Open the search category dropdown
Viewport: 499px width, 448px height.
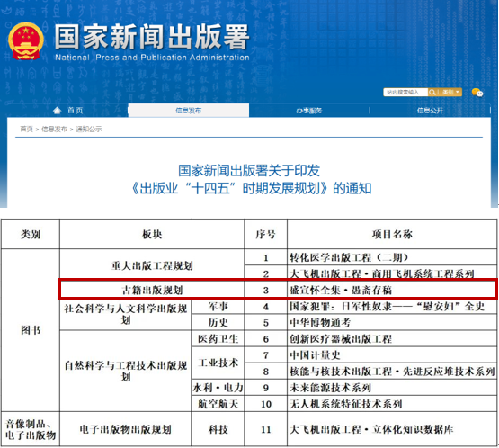point(450,92)
